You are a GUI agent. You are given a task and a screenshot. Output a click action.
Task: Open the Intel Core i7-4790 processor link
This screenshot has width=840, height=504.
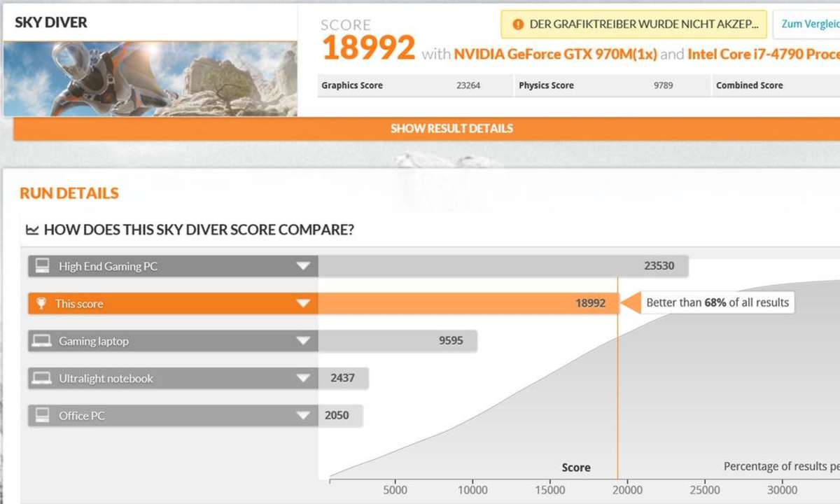[x=764, y=54]
